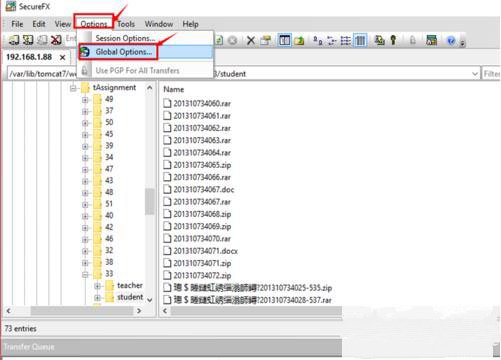Select folder 48 in tree
This screenshot has width=501, height=360.
[x=109, y=192]
